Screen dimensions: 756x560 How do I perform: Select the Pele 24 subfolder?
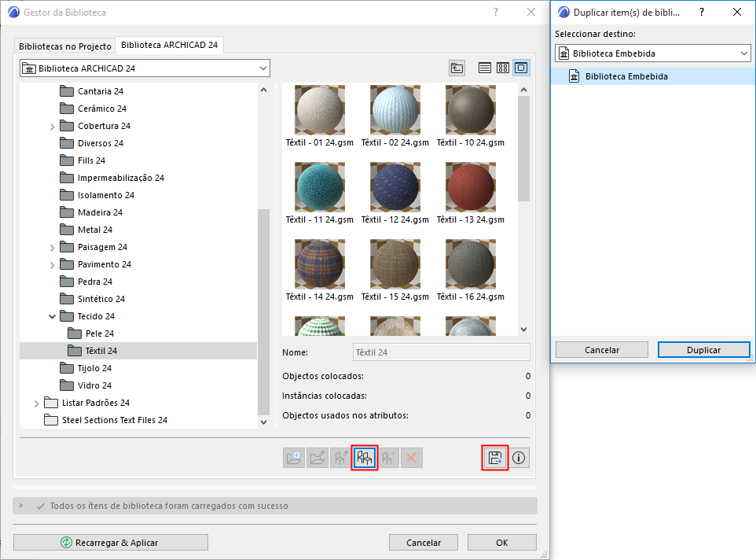click(x=99, y=333)
